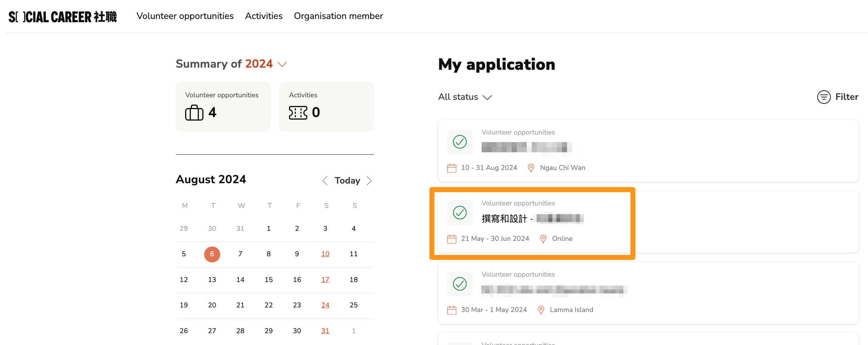
Task: Select date 11 in calendar
Action: [x=353, y=254]
